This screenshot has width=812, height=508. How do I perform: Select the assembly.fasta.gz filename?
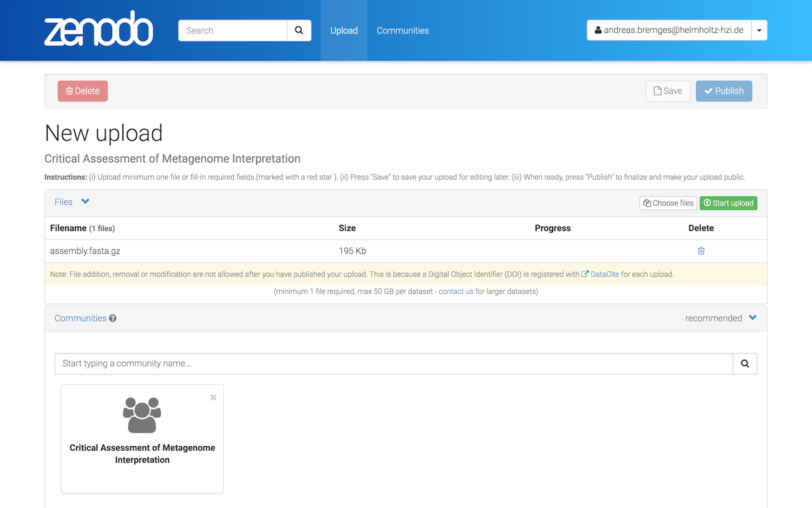pyautogui.click(x=85, y=251)
